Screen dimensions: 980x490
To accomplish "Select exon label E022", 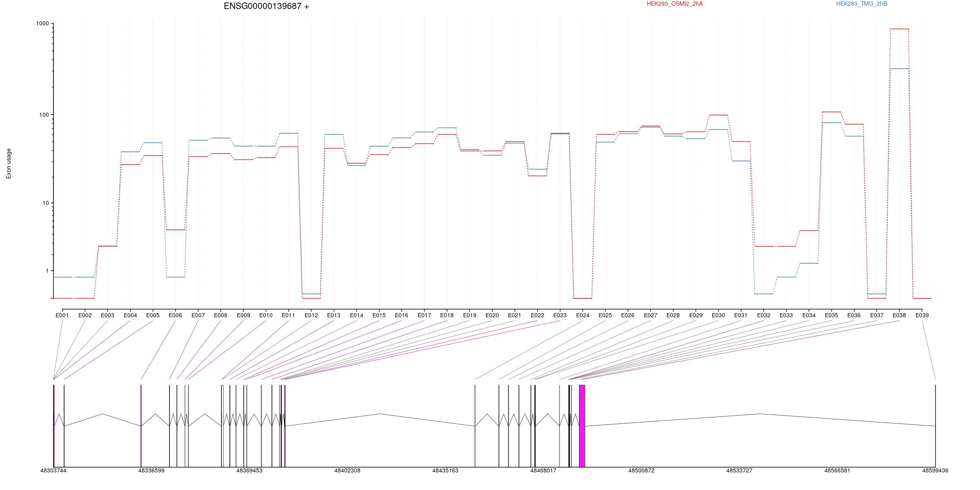I will point(537,315).
